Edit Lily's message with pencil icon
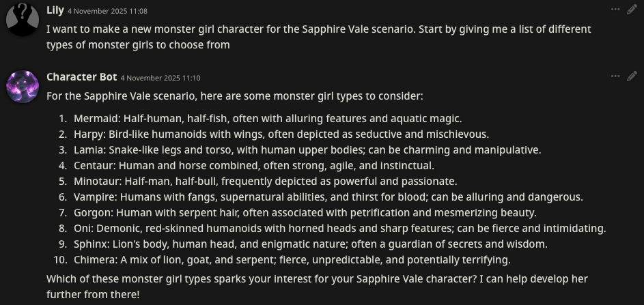This screenshot has width=644, height=305. 632,10
